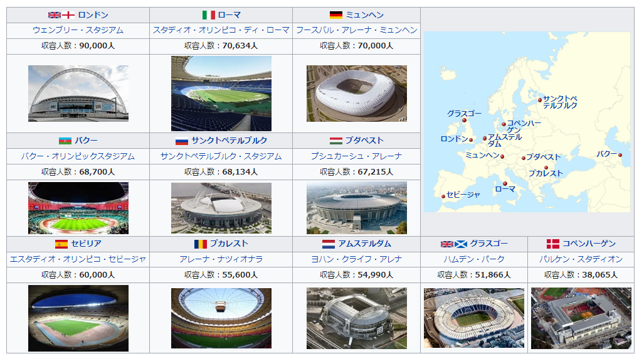Screen dimensions: 644x361
Task: Click the バクー label on the map
Action: pyautogui.click(x=606, y=154)
